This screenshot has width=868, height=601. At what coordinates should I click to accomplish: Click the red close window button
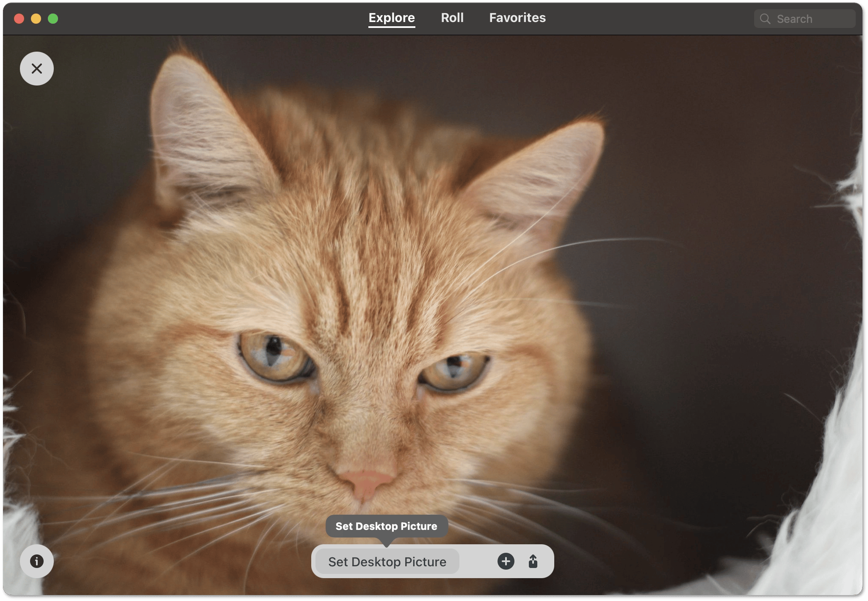point(19,19)
